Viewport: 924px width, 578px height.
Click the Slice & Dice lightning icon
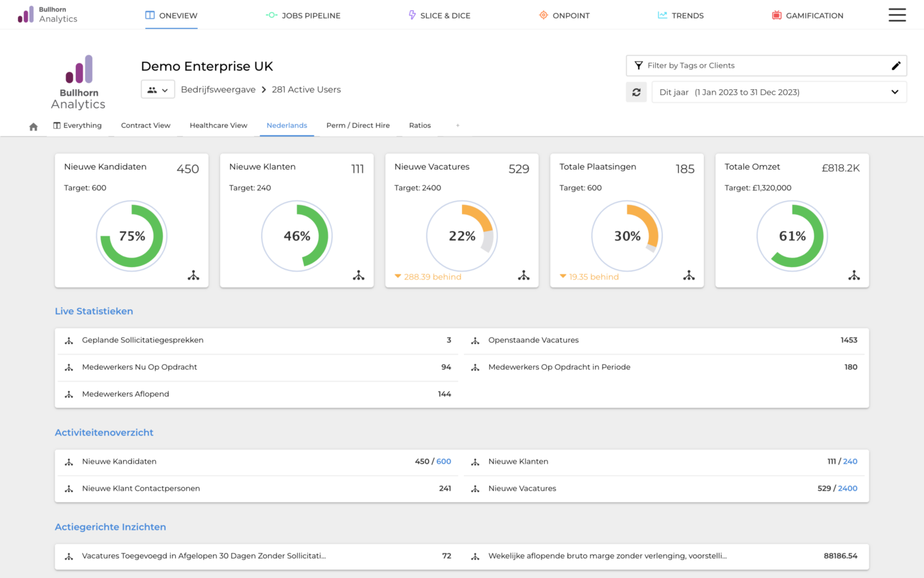tap(411, 15)
